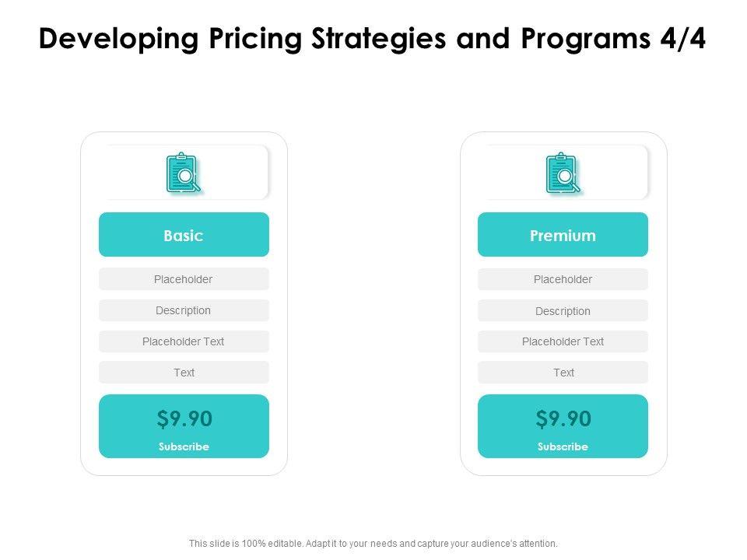Click Placeholder row in Basic card

click(x=184, y=279)
